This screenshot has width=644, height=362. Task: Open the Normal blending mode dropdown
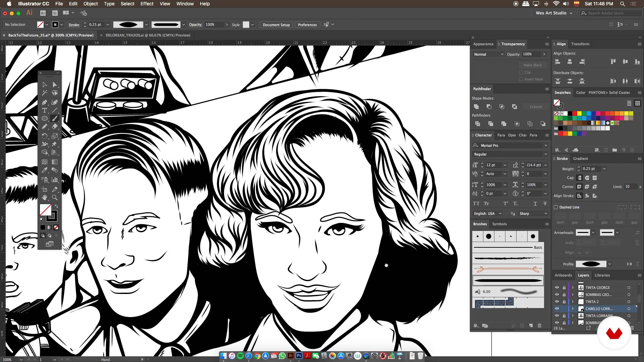(489, 54)
